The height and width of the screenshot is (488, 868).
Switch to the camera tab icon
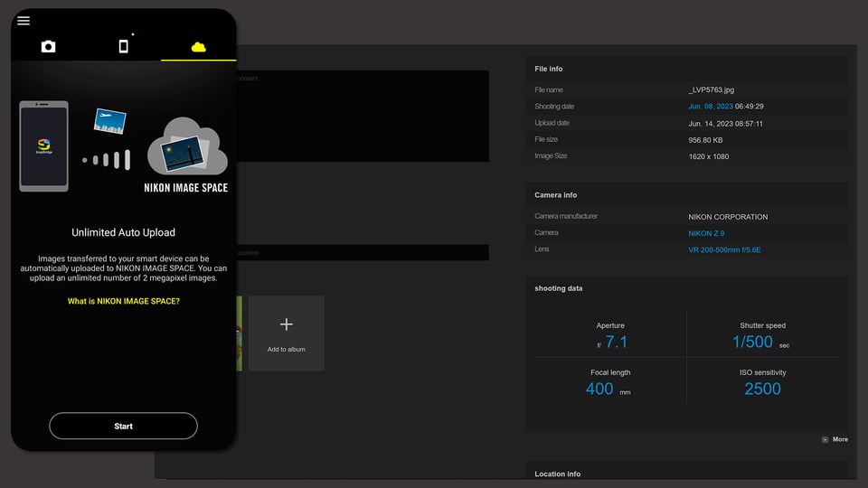(x=48, y=46)
